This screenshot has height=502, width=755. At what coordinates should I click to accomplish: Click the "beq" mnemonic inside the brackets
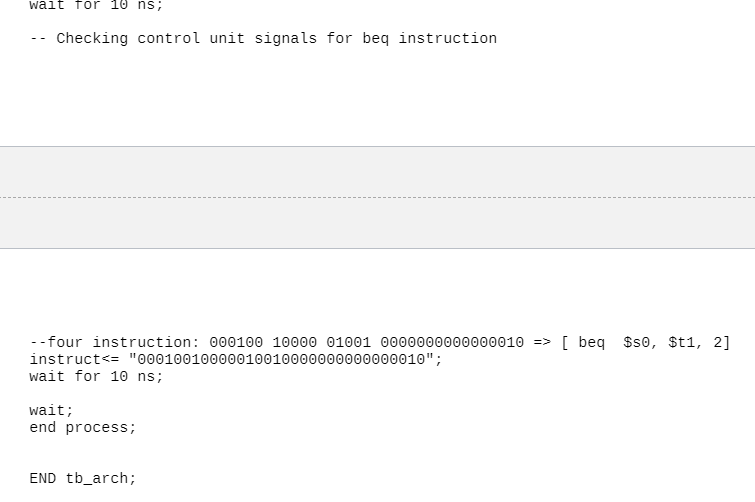(591, 343)
